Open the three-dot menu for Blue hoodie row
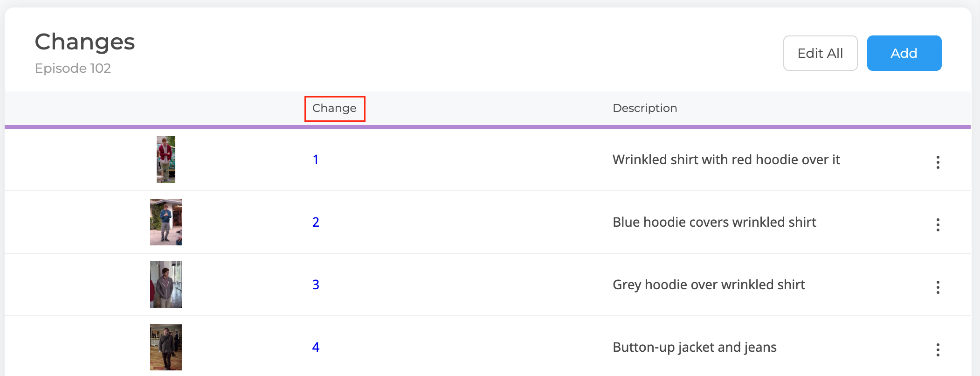This screenshot has height=376, width=980. point(938,225)
